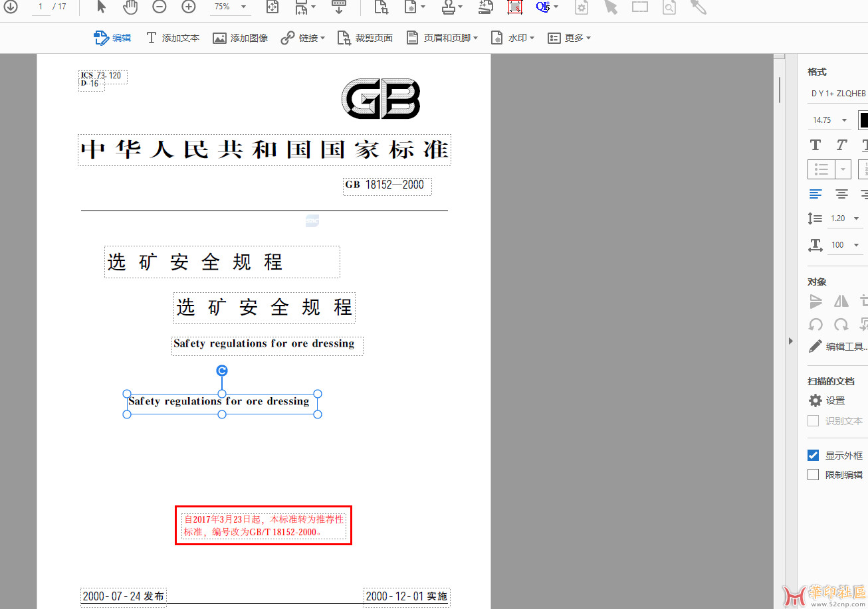Enable the 限制编辑 checkbox
Screen dimensions: 868x609
(813, 475)
